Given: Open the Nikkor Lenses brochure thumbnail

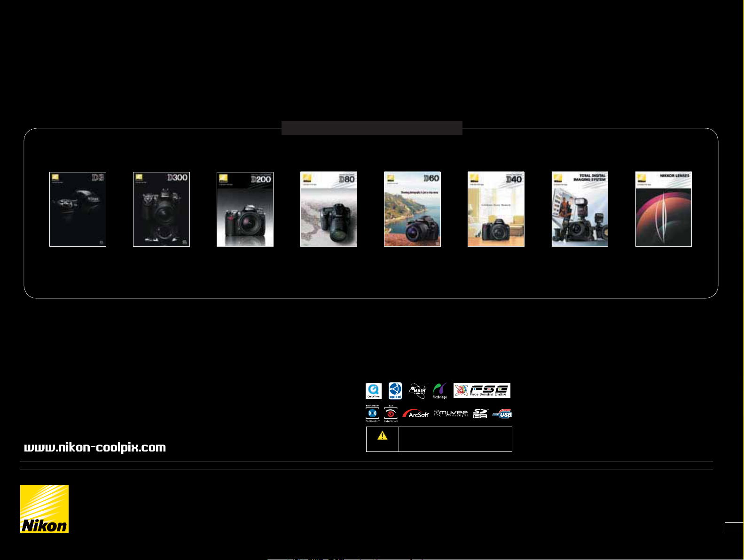Looking at the screenshot, I should pos(663,209).
